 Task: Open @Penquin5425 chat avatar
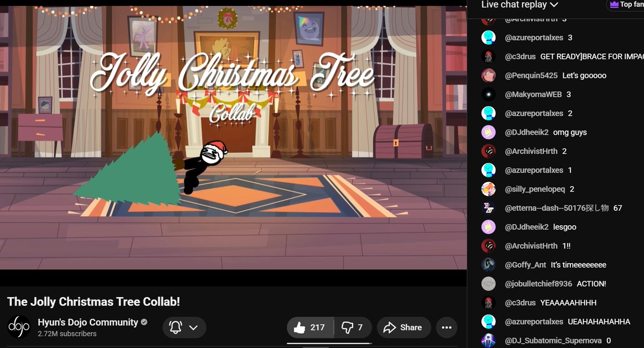pyautogui.click(x=488, y=76)
